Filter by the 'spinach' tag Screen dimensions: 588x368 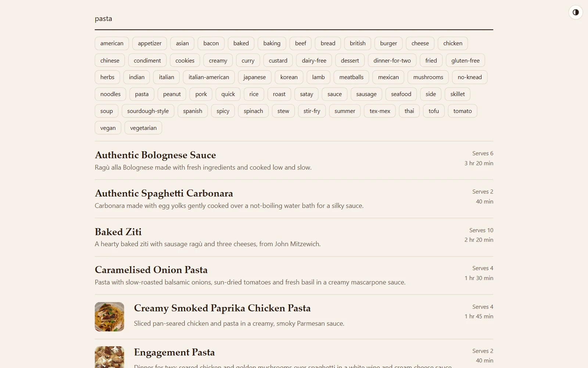pos(253,111)
